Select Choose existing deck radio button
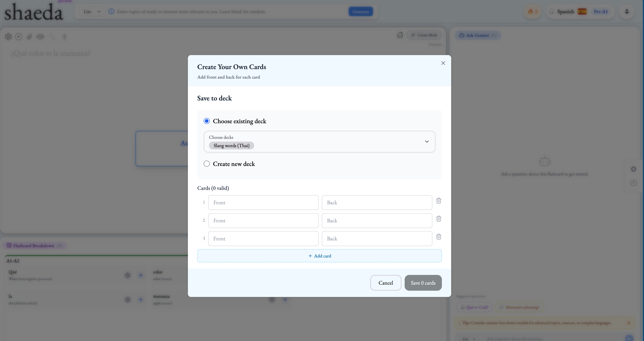The image size is (644, 341). pyautogui.click(x=206, y=121)
